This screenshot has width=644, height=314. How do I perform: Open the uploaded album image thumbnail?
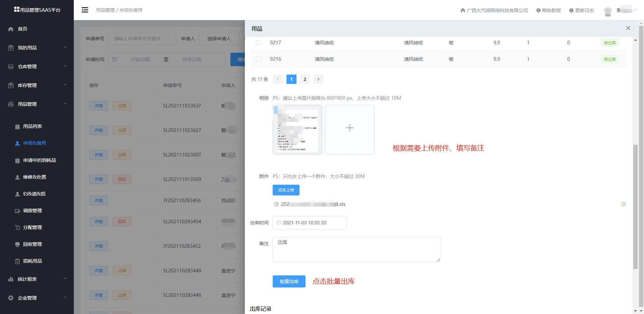(298, 130)
